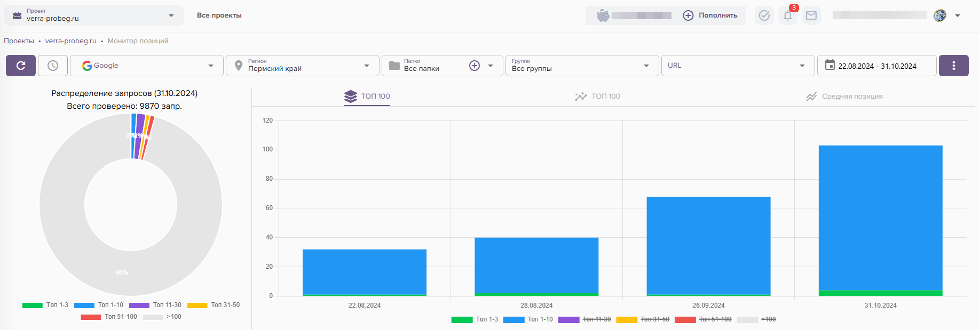Click the refresh positions button
The height and width of the screenshot is (330, 980).
[x=21, y=66]
